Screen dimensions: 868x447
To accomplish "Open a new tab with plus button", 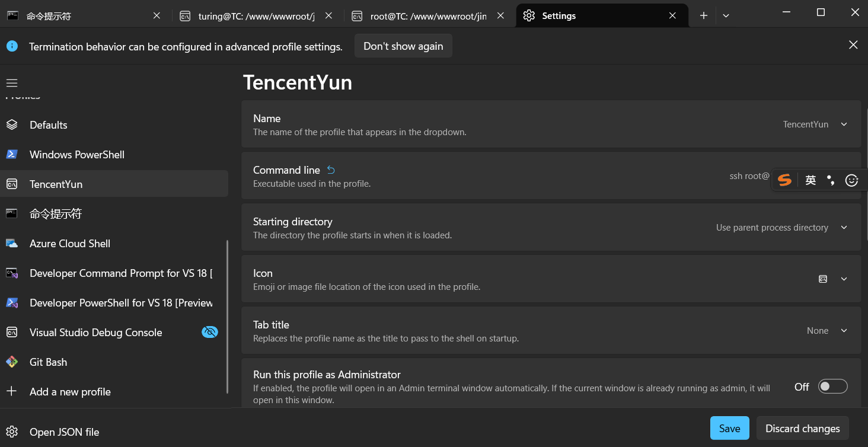I will (704, 16).
